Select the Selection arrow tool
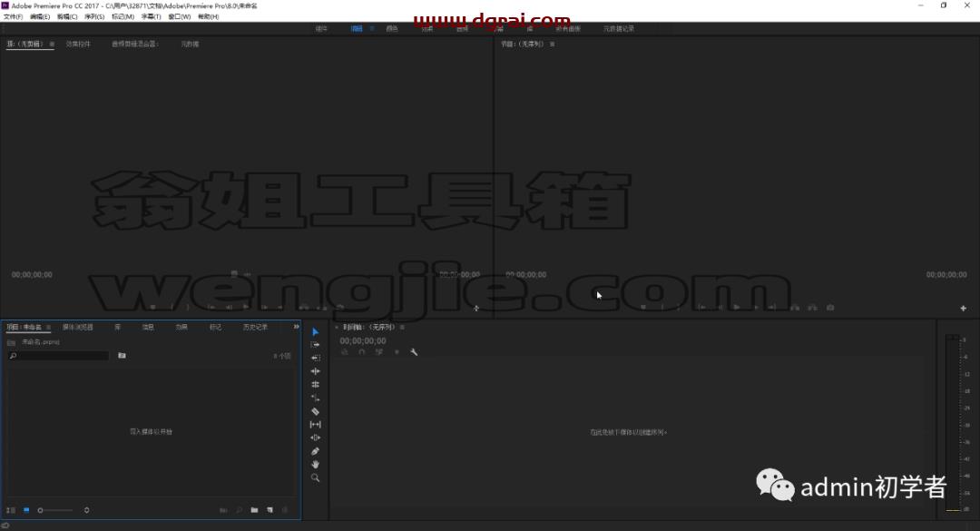 coord(315,331)
